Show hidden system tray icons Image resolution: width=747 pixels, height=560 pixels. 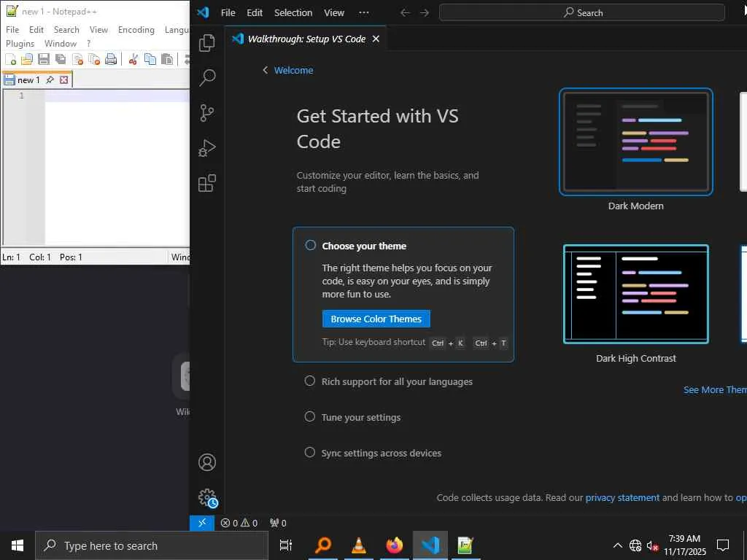[617, 545]
